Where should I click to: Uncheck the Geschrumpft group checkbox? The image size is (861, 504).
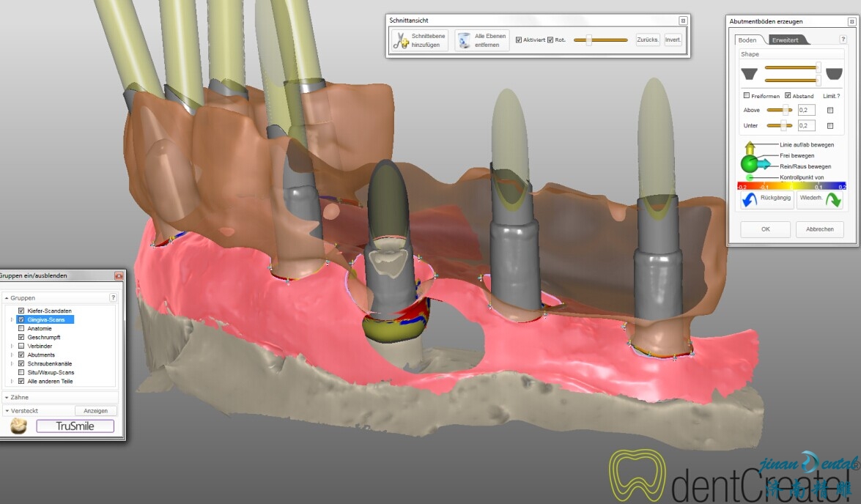[x=21, y=337]
